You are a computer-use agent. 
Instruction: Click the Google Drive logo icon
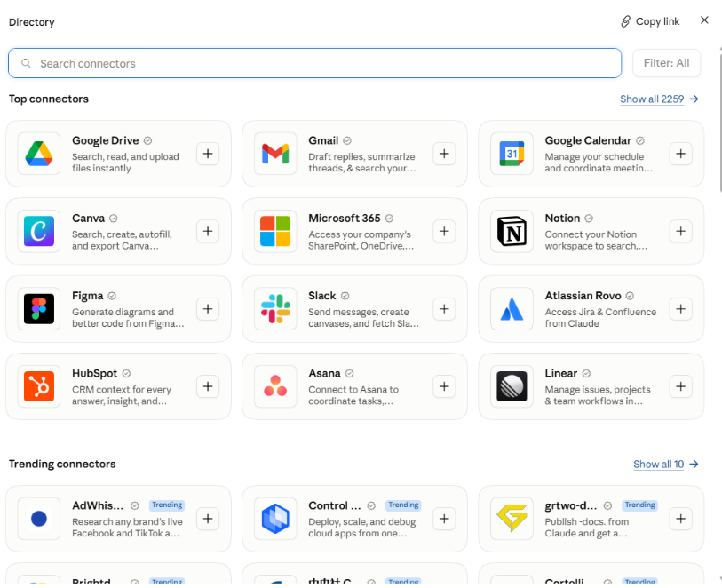(x=39, y=154)
